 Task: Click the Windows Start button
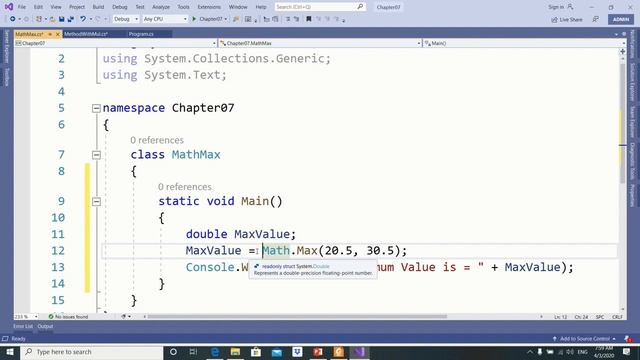point(10,352)
